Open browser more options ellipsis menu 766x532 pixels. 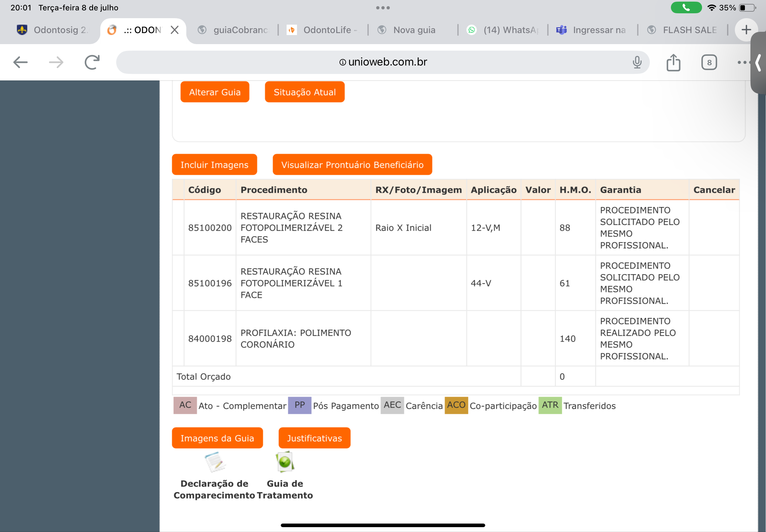(x=742, y=62)
